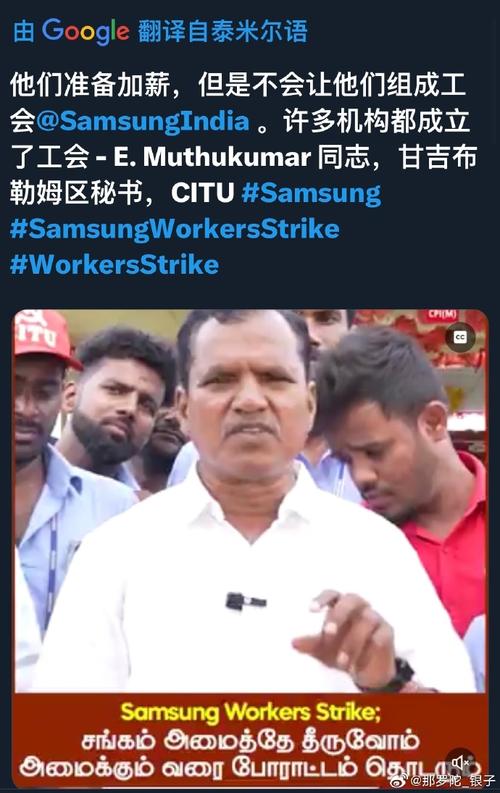Click the bold CITU text in tweet

(x=203, y=193)
